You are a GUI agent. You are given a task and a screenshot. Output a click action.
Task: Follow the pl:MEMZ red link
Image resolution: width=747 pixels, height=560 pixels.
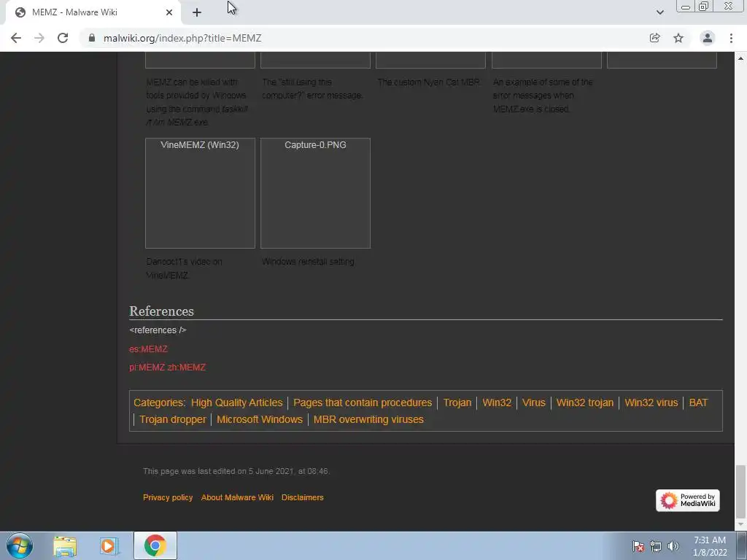pyautogui.click(x=147, y=367)
